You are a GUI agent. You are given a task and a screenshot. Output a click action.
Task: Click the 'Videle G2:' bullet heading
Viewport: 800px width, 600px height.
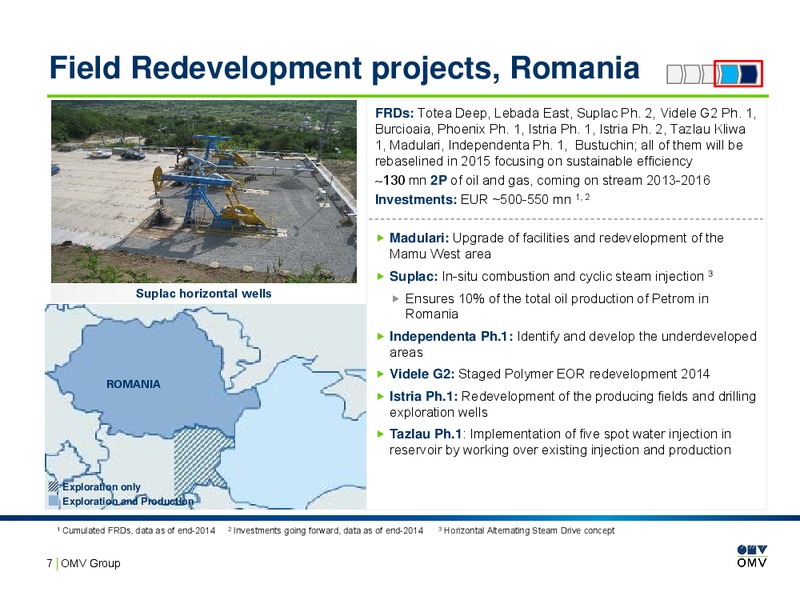click(422, 374)
